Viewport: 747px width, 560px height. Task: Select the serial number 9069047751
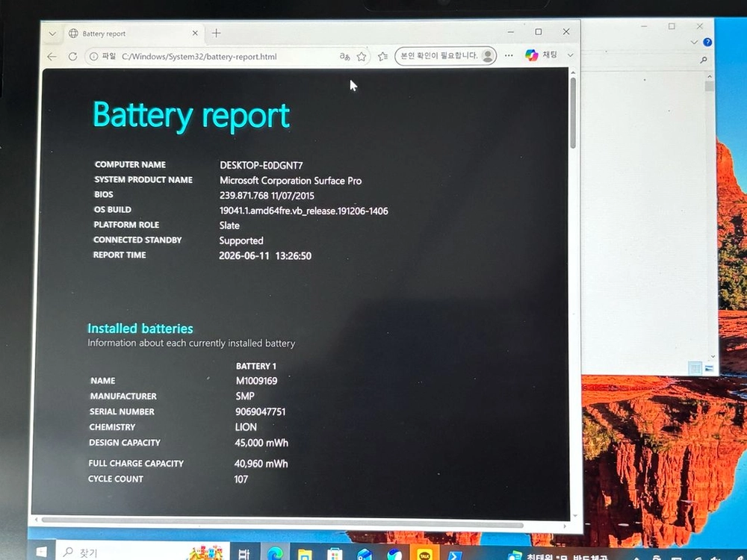point(261,411)
